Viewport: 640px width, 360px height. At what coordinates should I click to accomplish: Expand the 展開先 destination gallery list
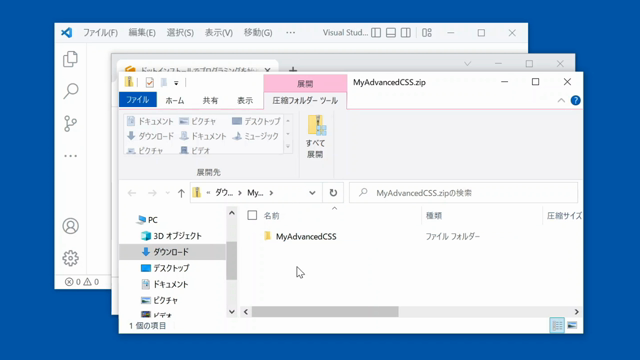288,147
